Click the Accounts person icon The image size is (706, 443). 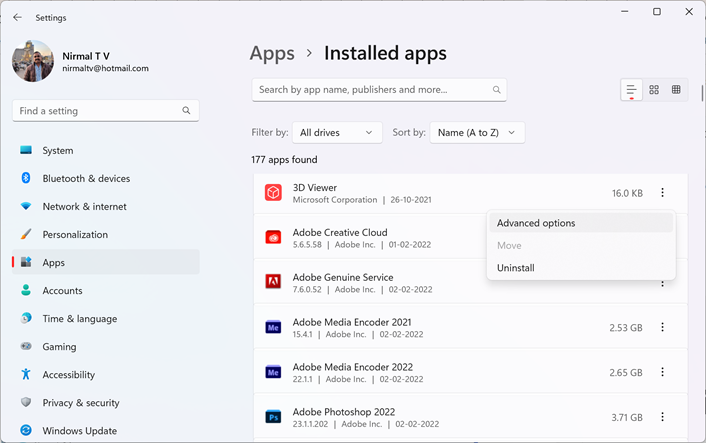click(x=26, y=290)
